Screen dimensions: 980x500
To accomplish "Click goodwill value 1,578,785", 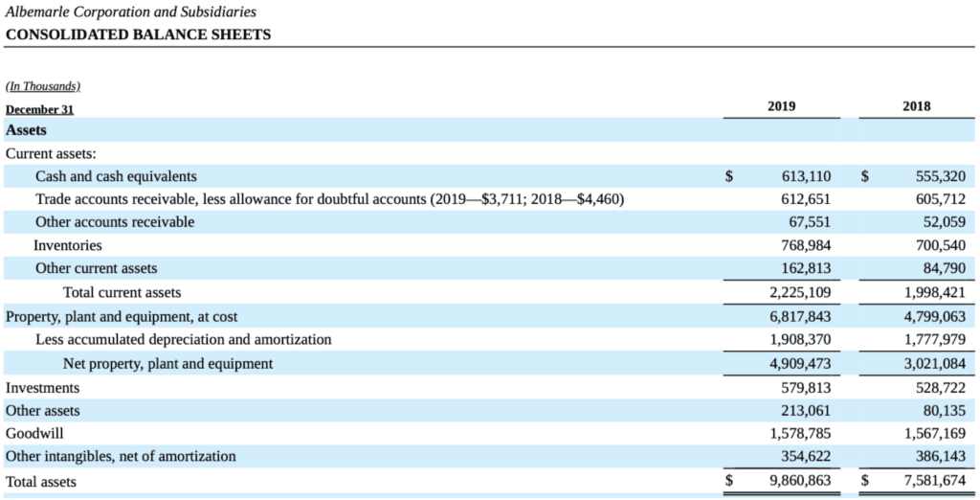I will [800, 433].
